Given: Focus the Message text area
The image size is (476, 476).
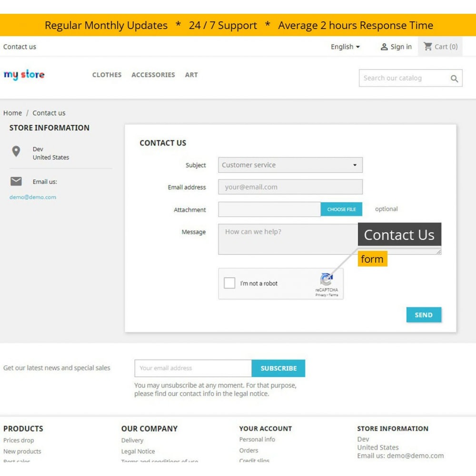Looking at the screenshot, I should pos(330,239).
